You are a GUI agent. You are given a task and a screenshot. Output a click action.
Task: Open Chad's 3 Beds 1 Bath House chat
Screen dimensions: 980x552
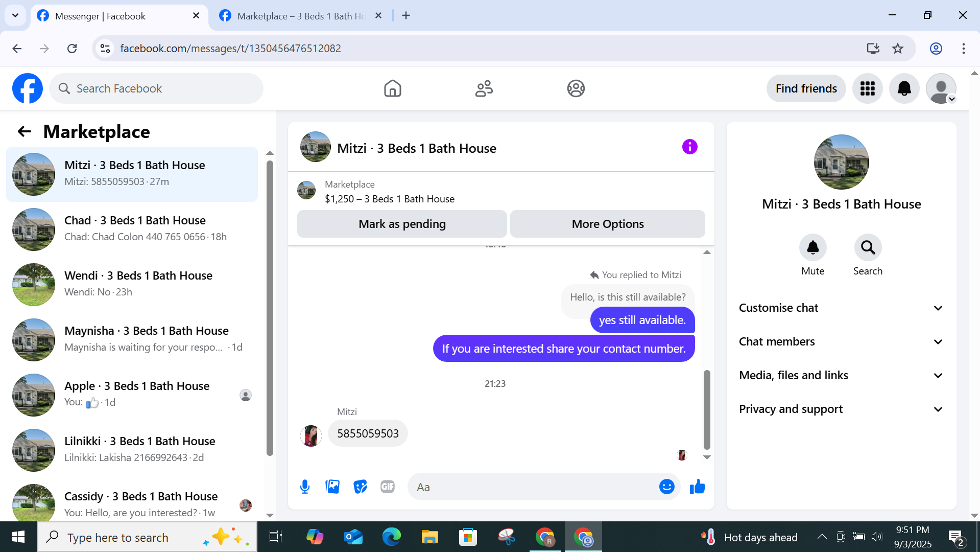(132, 229)
